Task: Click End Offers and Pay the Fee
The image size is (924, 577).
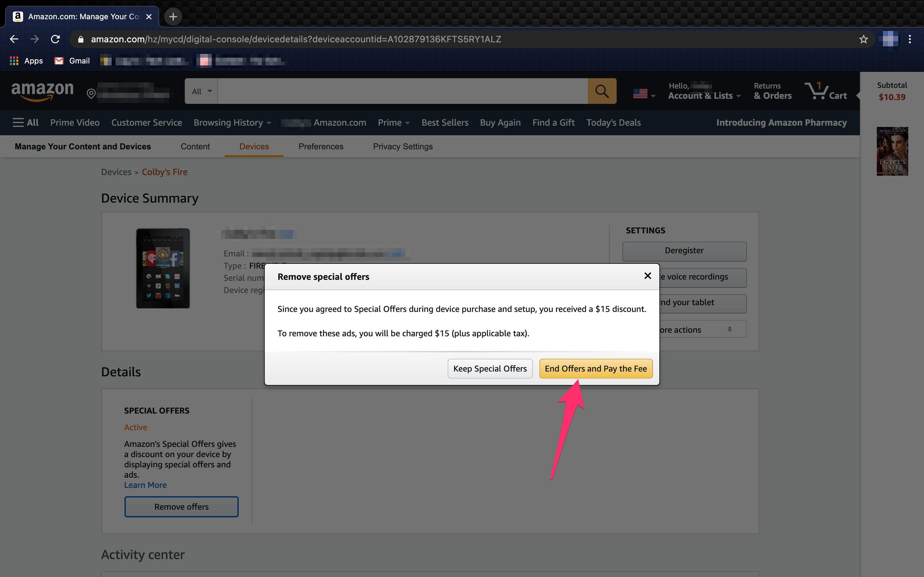Action: [x=596, y=369]
